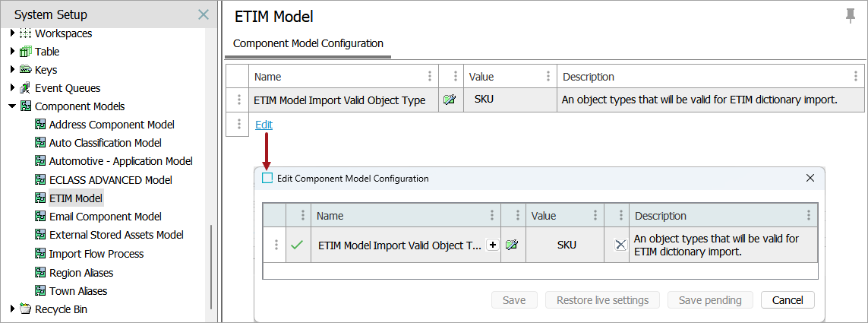Expand the Recycle Bin node
The height and width of the screenshot is (323, 868).
12,309
